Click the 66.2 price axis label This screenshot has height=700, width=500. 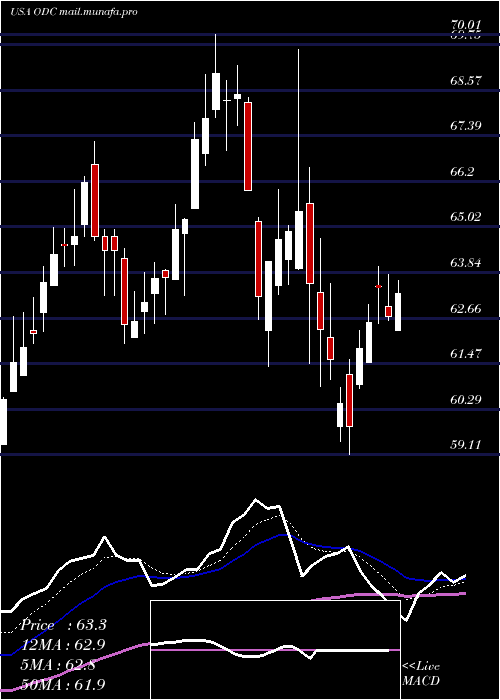click(x=462, y=172)
